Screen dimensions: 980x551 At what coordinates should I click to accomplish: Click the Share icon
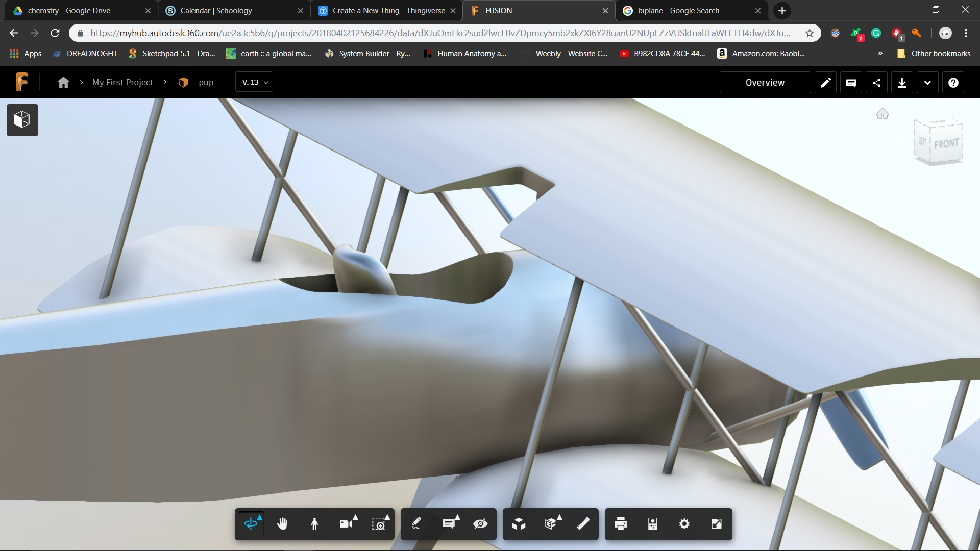[x=877, y=83]
